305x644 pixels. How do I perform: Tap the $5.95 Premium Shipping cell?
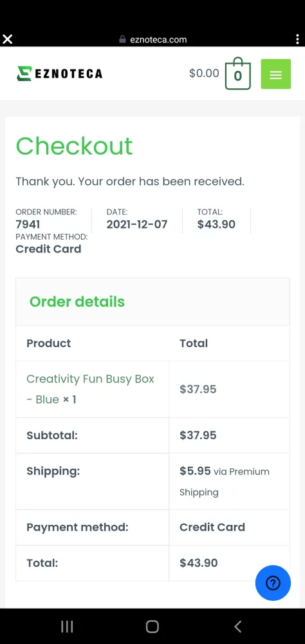point(229,481)
